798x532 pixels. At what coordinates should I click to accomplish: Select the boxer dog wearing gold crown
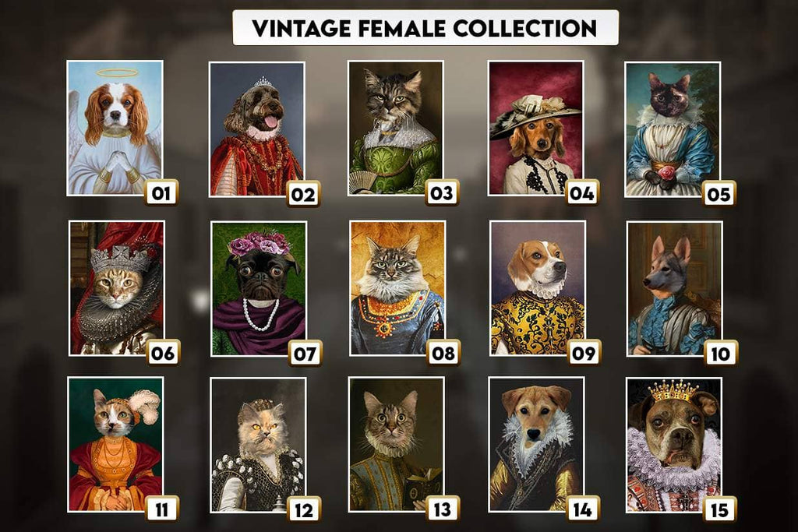[674, 445]
